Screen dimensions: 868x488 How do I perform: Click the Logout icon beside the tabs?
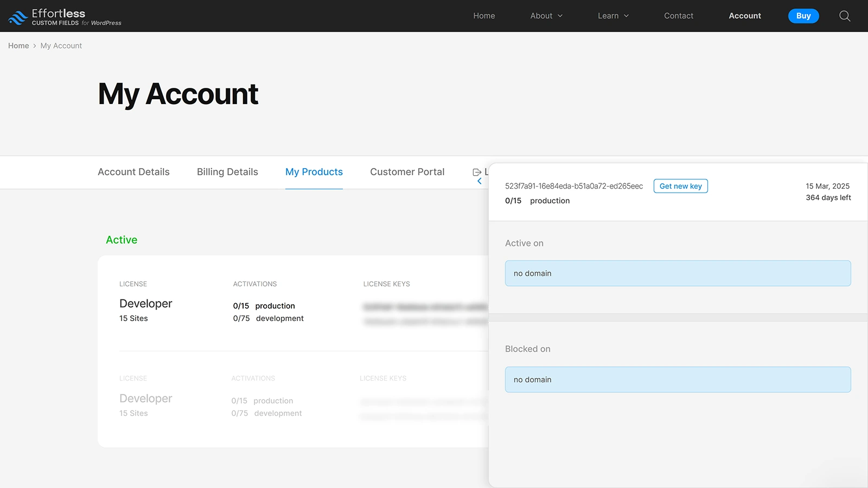coord(477,172)
